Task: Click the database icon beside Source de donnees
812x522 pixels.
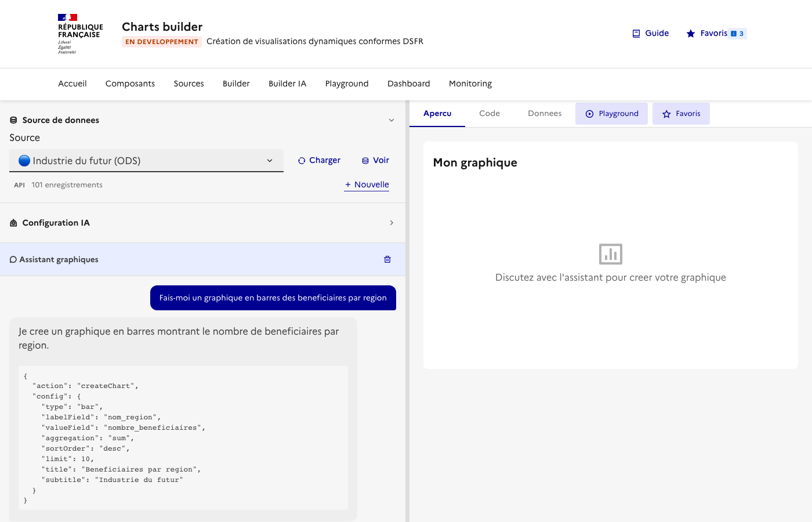Action: [x=13, y=119]
